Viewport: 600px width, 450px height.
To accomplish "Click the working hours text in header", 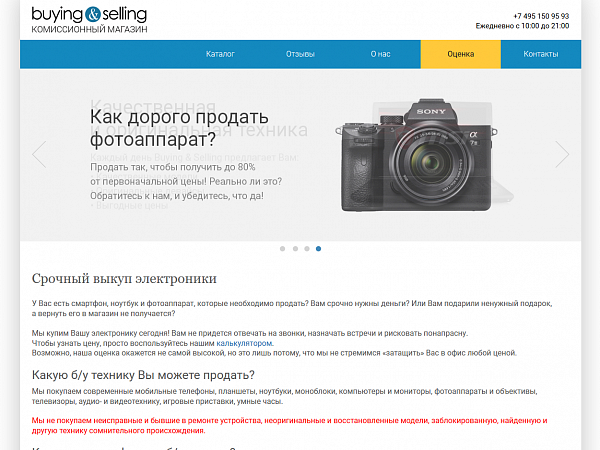I will point(522,26).
